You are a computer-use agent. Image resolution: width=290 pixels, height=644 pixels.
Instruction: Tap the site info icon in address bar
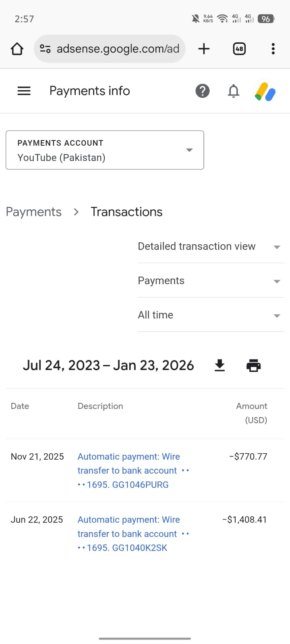(45, 49)
